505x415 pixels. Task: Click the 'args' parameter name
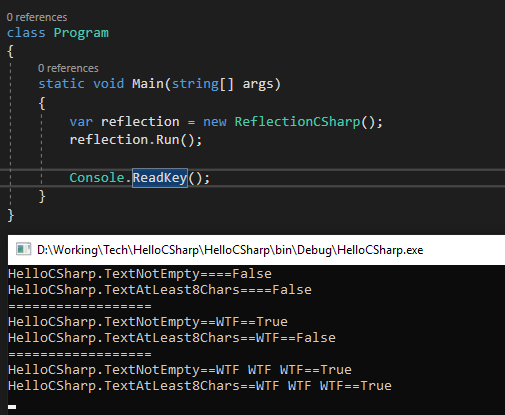click(x=258, y=84)
